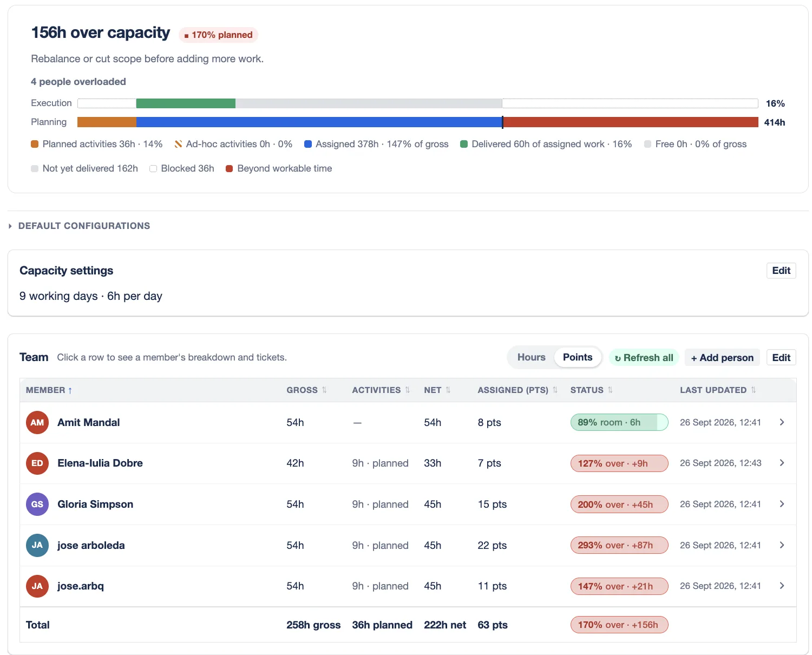Click Elena-Iulia Dobre's 127% over status
Screen dimensions: 812x655
pyautogui.click(x=619, y=463)
